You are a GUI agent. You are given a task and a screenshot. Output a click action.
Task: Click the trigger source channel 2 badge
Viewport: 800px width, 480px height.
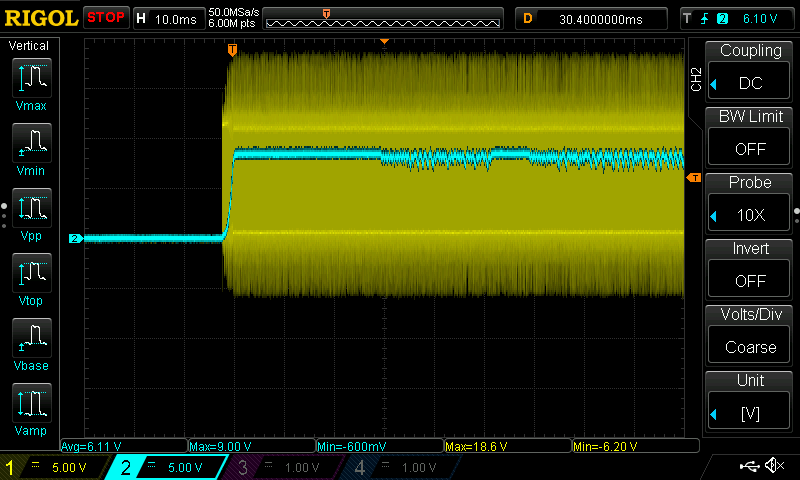(722, 19)
